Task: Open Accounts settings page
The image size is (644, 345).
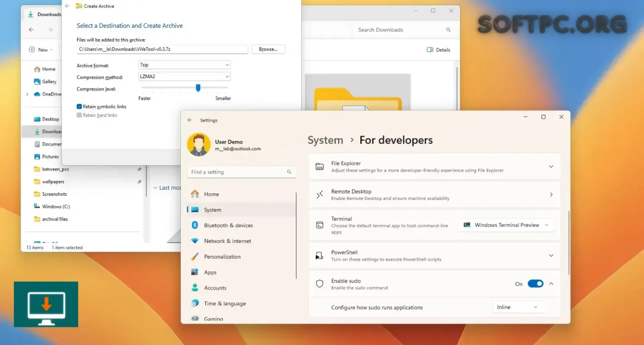Action: pyautogui.click(x=242, y=288)
